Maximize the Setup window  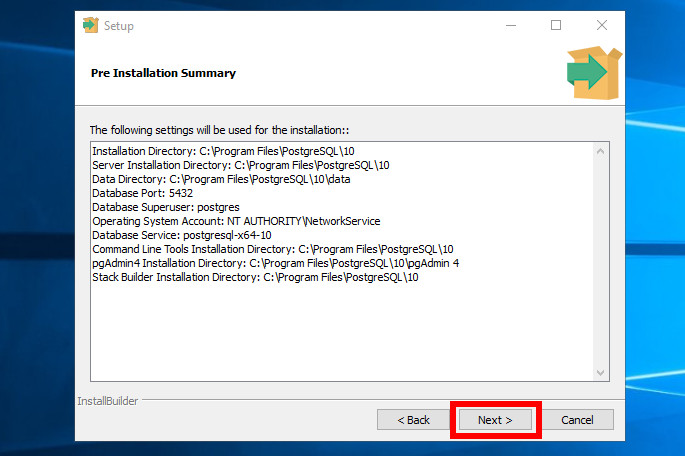point(556,25)
